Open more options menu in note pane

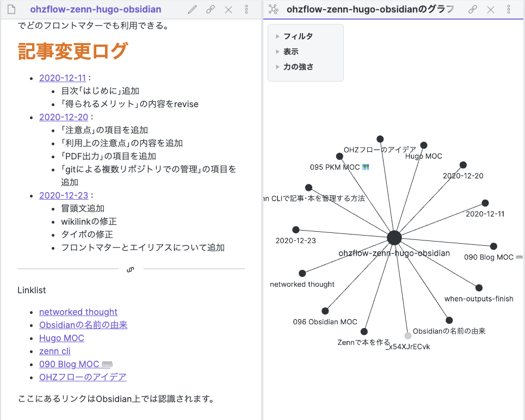point(246,9)
